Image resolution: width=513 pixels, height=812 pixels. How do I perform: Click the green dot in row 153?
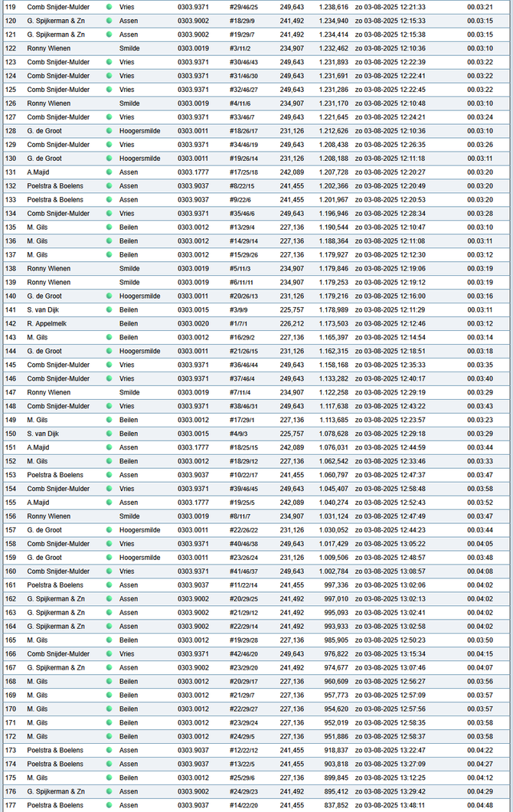pos(109,475)
